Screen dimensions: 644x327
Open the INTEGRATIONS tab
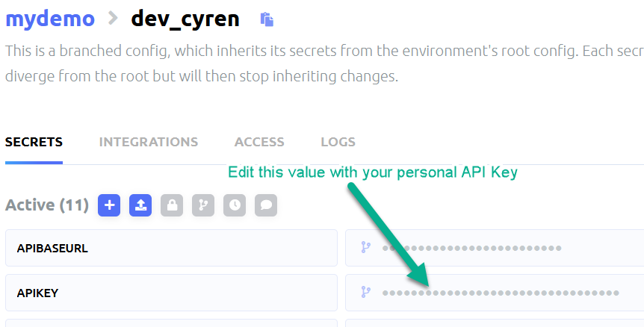click(x=149, y=142)
